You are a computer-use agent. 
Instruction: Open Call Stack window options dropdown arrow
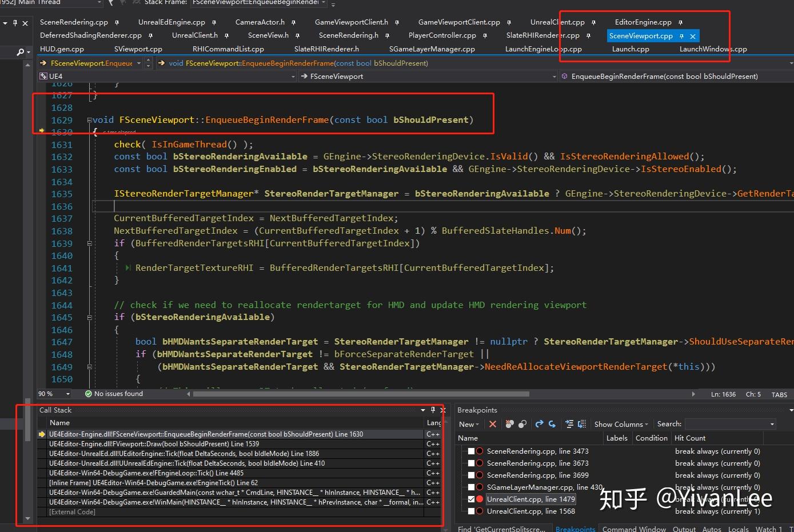pos(423,410)
